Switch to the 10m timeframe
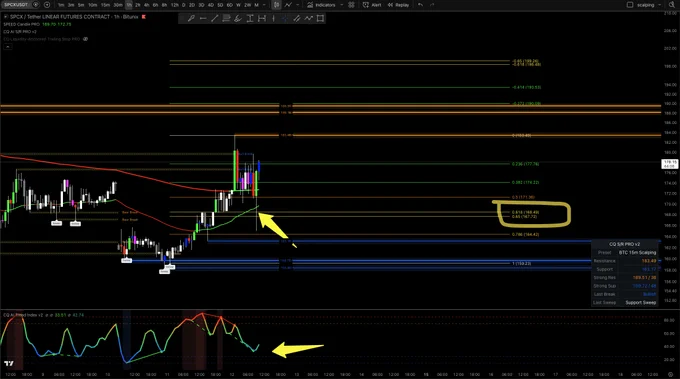680x379 pixels. pos(92,5)
